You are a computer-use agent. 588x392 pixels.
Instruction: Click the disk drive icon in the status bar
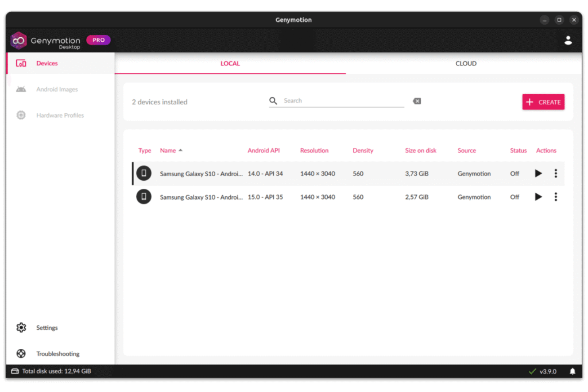(x=15, y=371)
